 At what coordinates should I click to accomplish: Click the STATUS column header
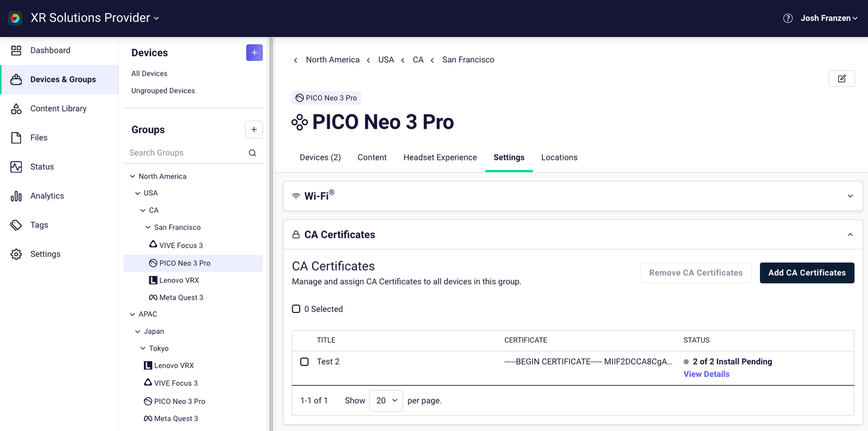(696, 340)
